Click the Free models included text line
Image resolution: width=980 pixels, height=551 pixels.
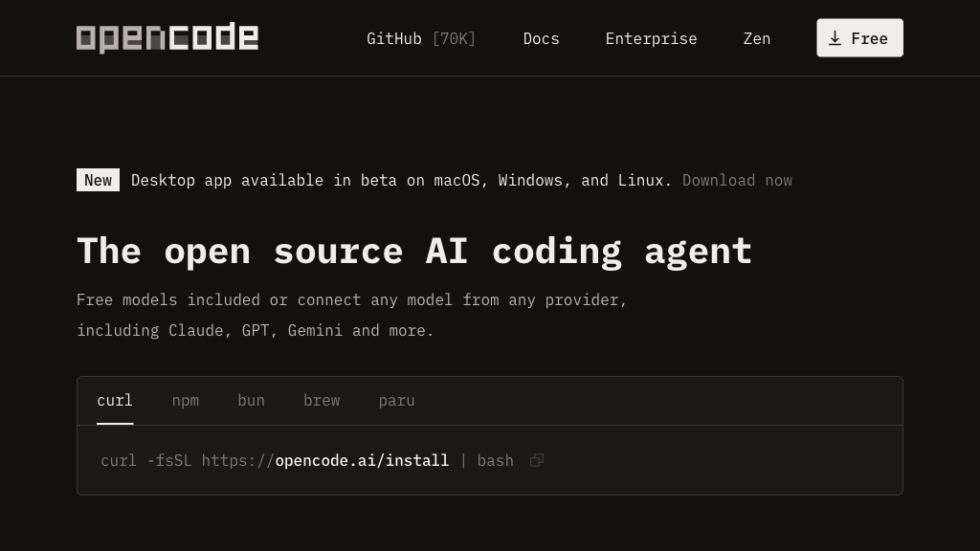point(351,299)
